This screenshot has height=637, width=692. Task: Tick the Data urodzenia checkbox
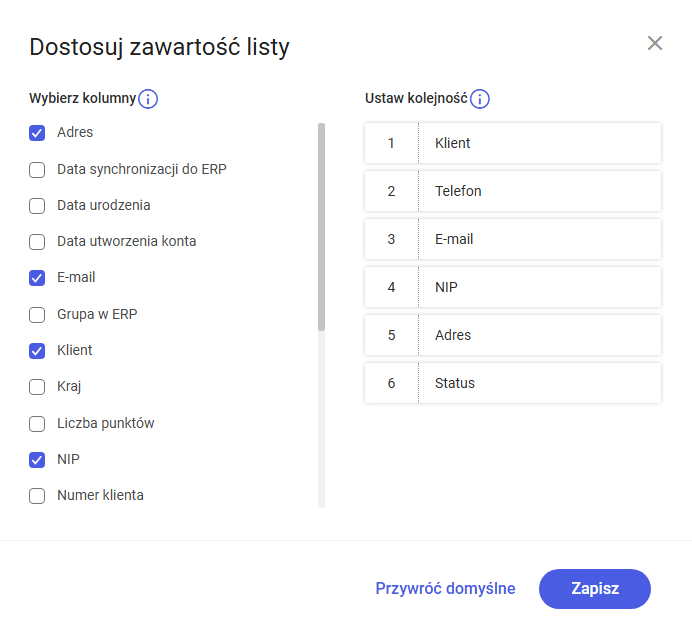37,206
